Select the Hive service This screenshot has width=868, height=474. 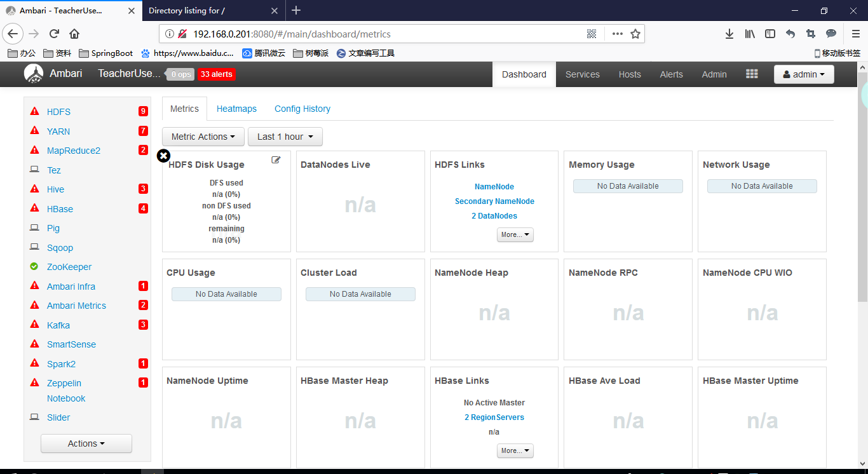55,189
